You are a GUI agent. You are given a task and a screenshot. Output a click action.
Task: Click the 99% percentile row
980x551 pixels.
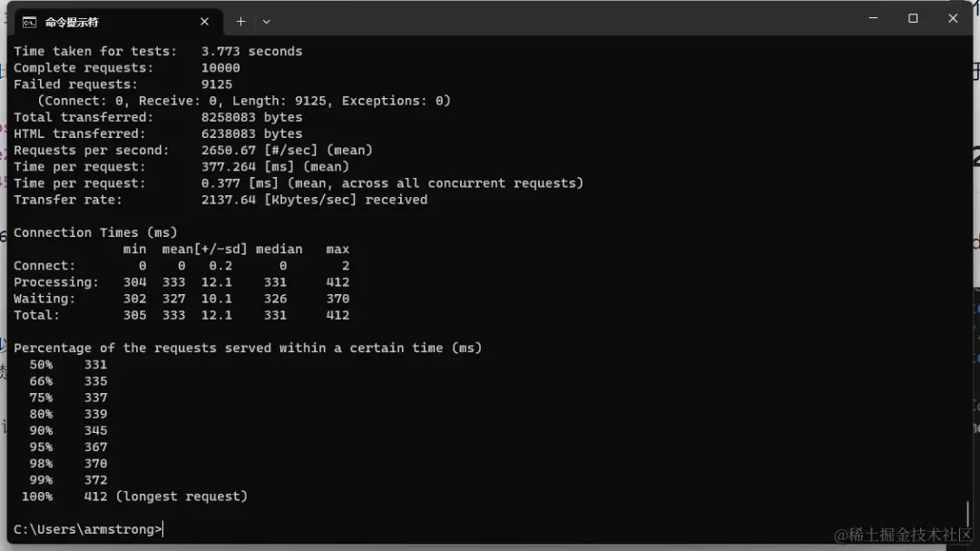68,479
